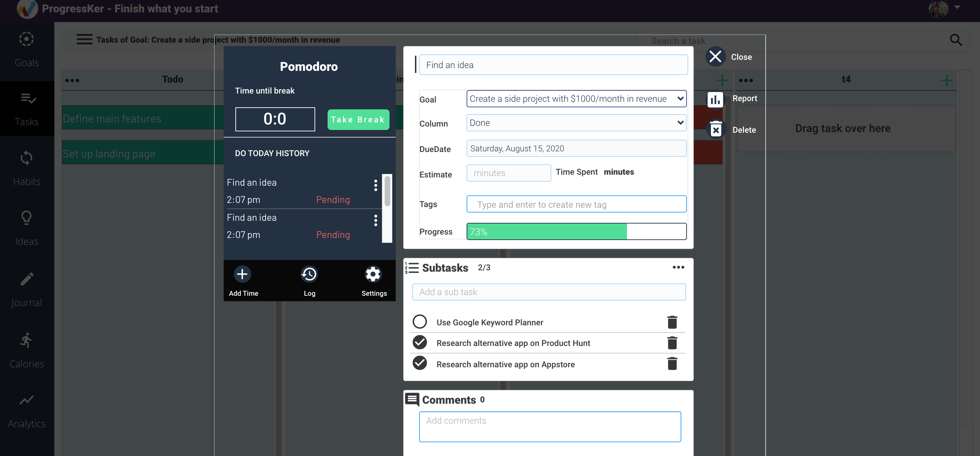Check the Use Google Keyword Planner subtask

pos(419,322)
